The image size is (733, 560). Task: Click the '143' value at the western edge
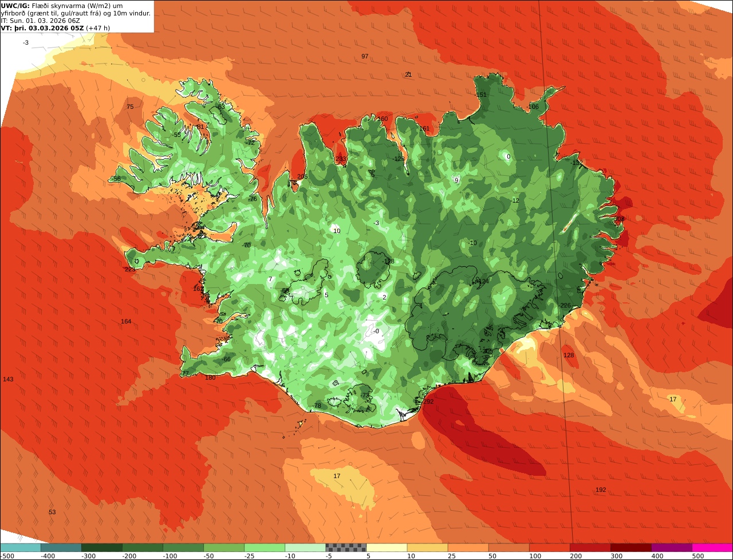pos(8,380)
